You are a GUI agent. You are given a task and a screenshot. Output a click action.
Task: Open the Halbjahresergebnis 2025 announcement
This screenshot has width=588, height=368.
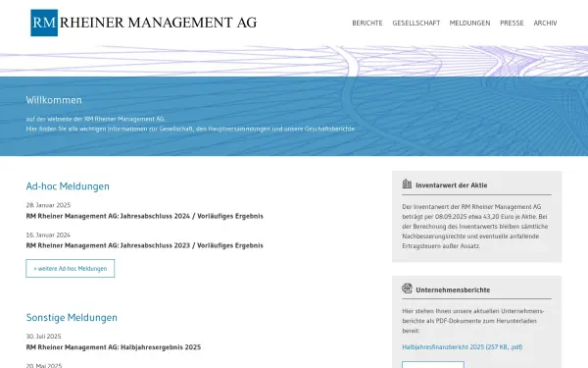tap(114, 347)
